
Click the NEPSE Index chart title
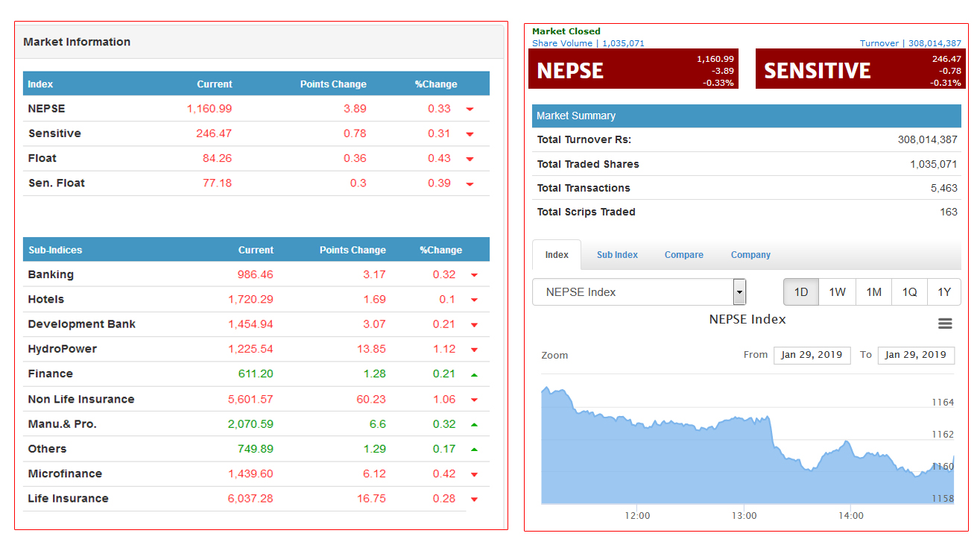coord(747,319)
